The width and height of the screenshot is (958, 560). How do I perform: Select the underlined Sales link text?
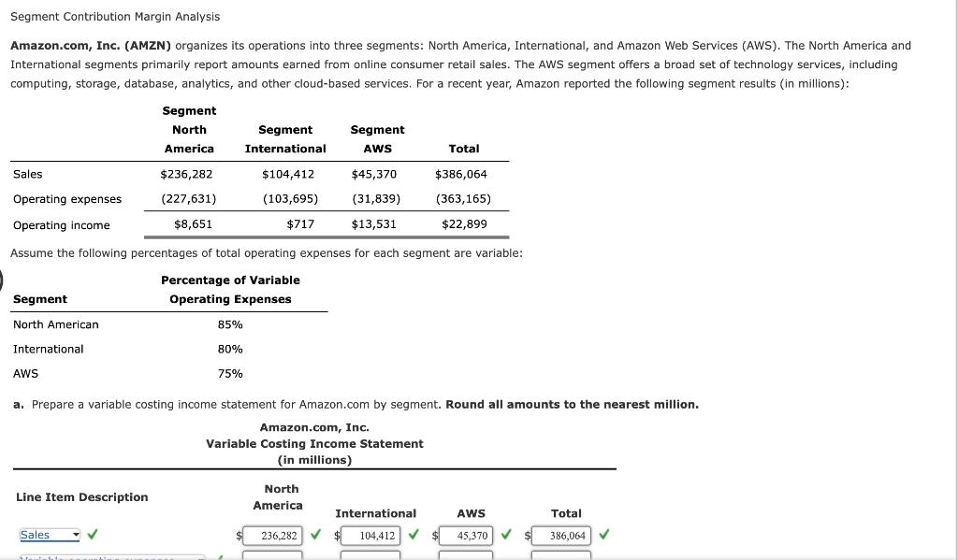pos(36,534)
